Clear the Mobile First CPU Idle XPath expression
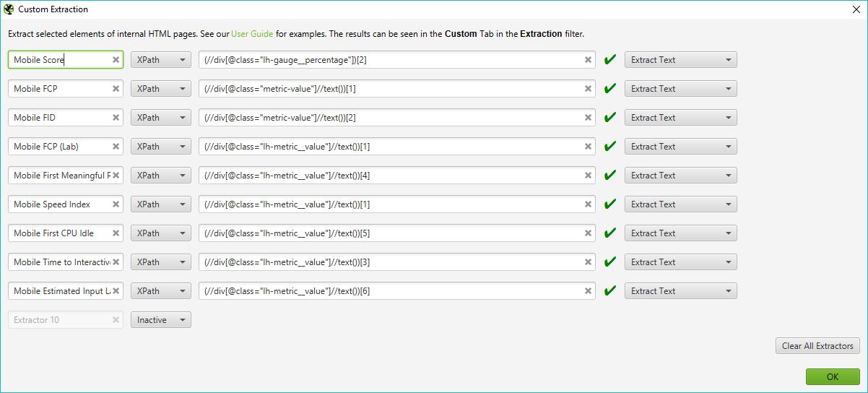Screen dimensions: 868x393 point(588,233)
